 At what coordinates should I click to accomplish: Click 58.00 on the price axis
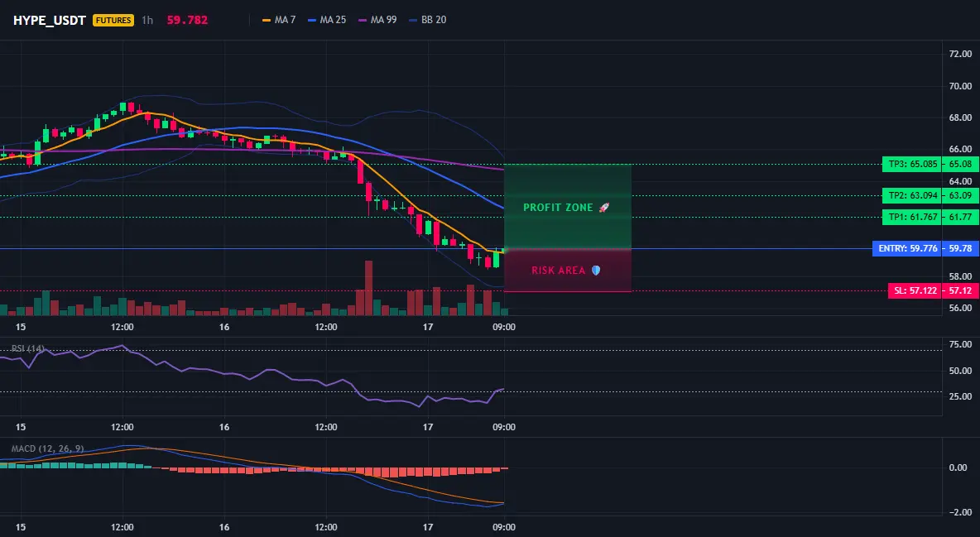(960, 276)
